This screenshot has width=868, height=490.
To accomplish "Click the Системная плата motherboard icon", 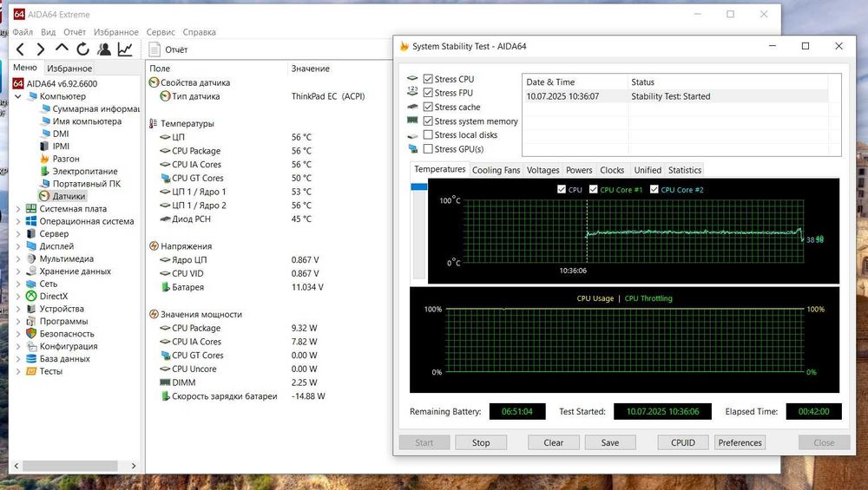I will (31, 208).
